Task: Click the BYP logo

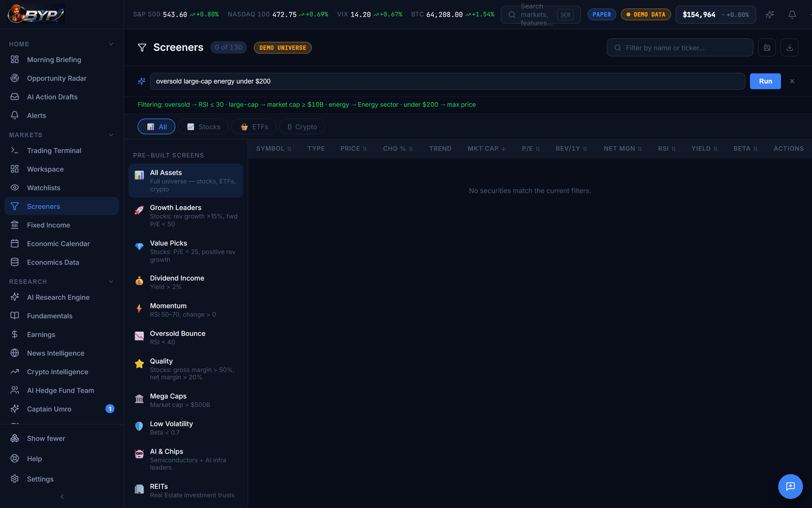Action: [x=36, y=14]
